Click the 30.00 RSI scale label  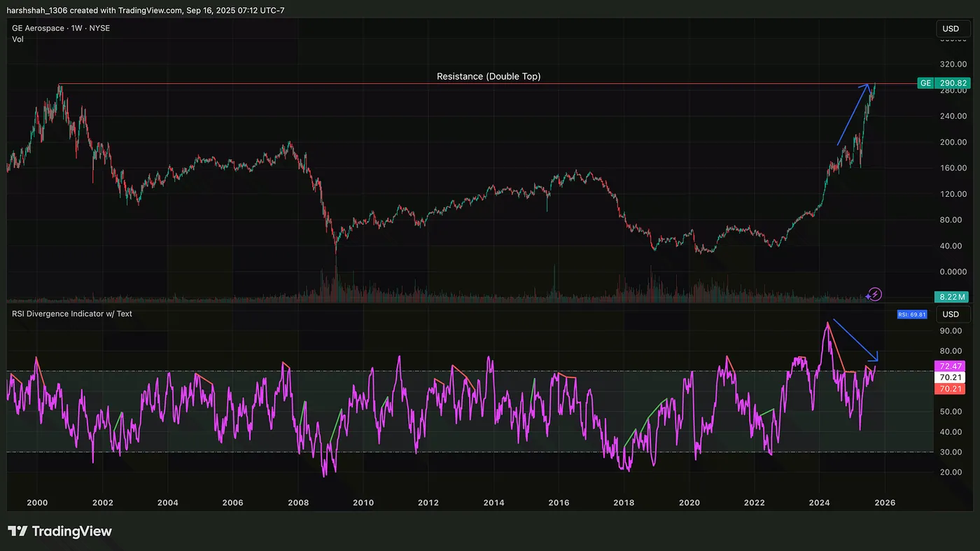click(951, 452)
